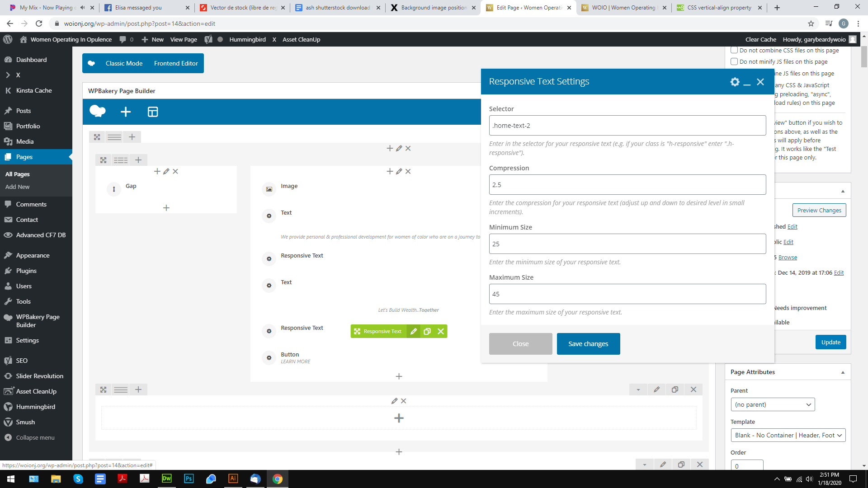Click the Order input field
The image size is (868, 488).
(747, 465)
